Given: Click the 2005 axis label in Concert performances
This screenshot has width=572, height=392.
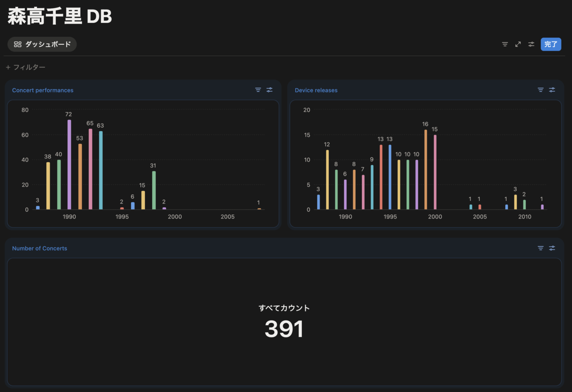Looking at the screenshot, I should coord(227,217).
